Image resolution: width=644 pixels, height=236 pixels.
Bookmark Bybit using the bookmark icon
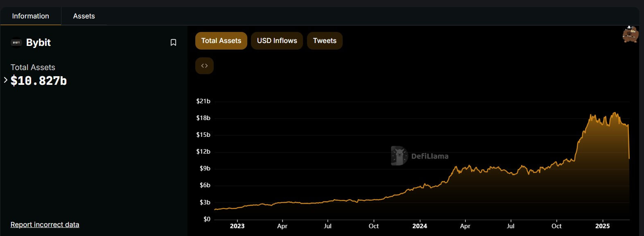click(x=173, y=43)
